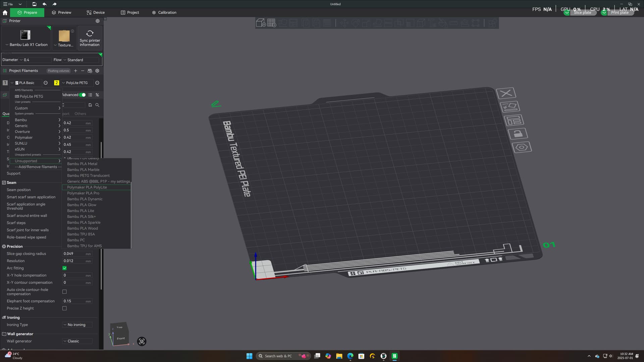The width and height of the screenshot is (644, 362).
Task: Enable Auto circle contour-hole compensation
Action: 64,292
